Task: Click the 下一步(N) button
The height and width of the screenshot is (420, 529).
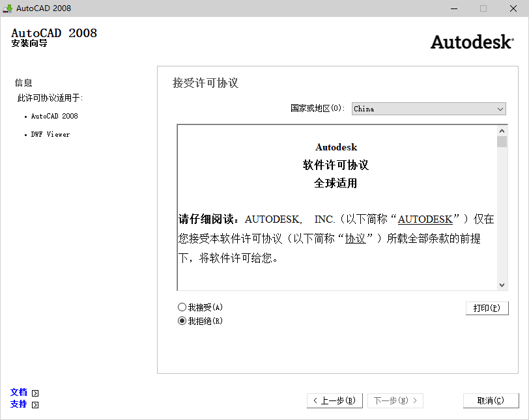Action: click(x=395, y=400)
